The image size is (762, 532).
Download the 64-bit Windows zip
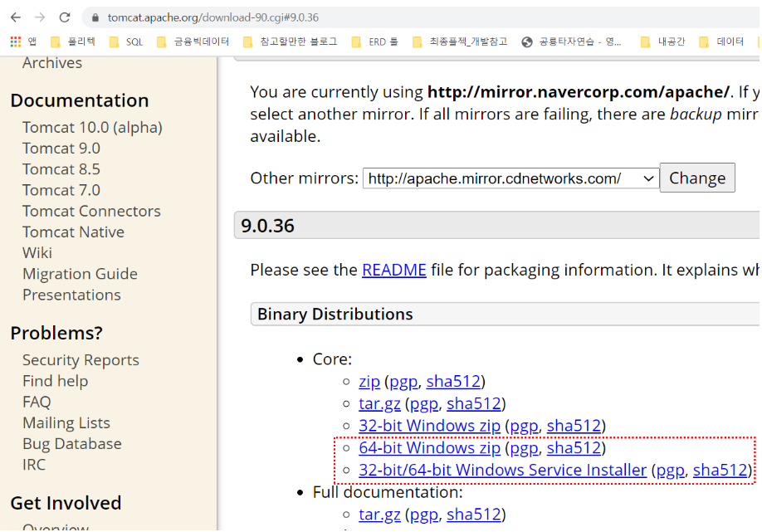(x=430, y=447)
